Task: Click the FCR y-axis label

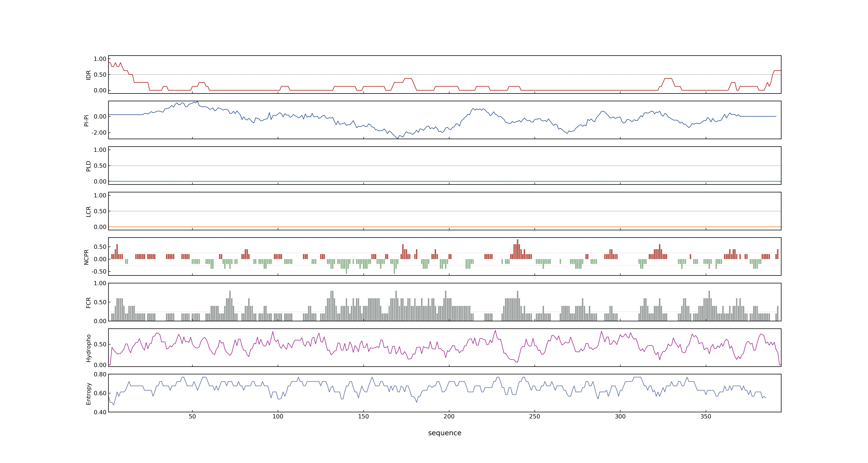Action: [x=89, y=302]
